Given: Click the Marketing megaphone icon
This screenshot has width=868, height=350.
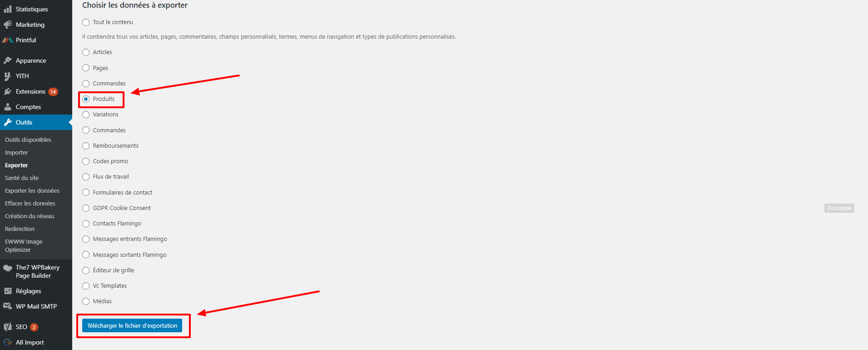Looking at the screenshot, I should click(x=8, y=25).
